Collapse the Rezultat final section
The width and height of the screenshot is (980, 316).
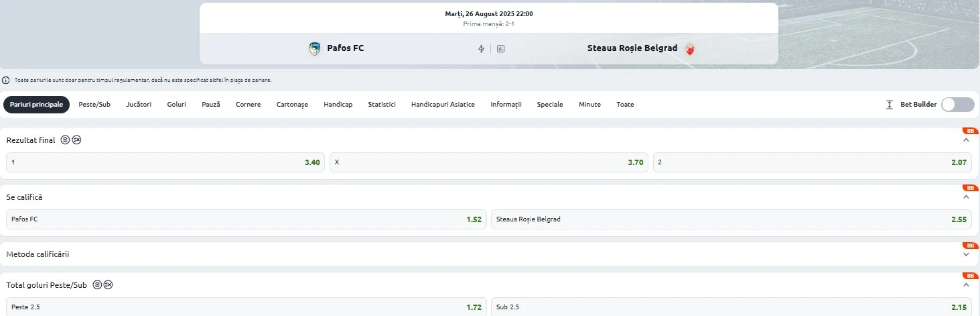[966, 140]
